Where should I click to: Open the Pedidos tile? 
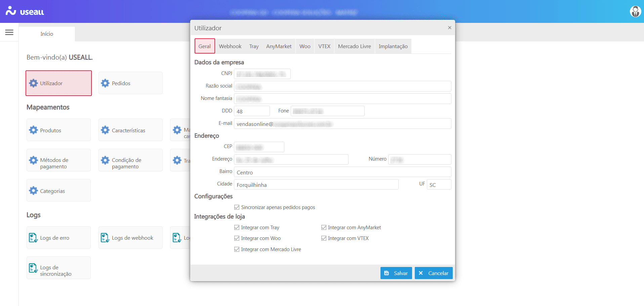point(130,83)
